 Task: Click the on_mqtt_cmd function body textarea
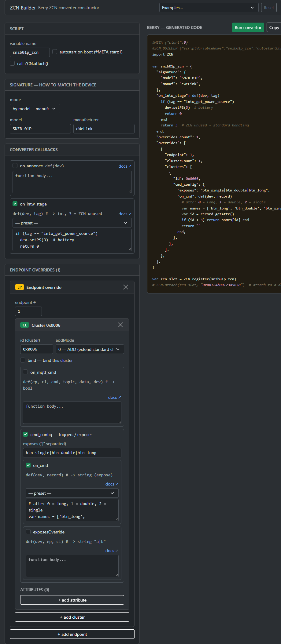coord(72,413)
